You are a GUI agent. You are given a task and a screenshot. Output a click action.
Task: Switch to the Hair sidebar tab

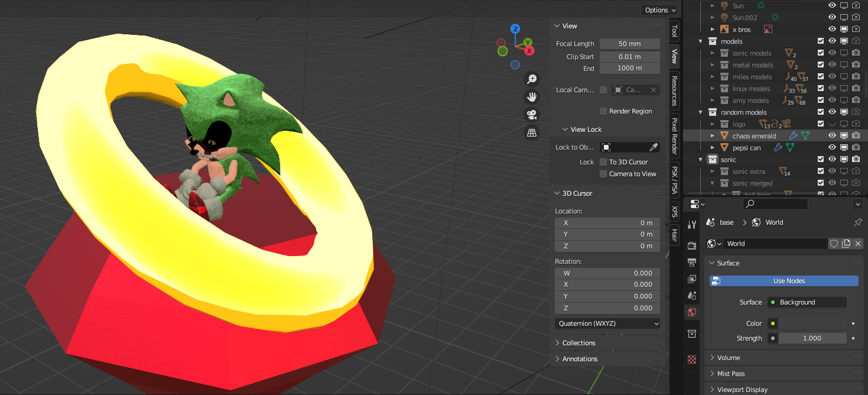point(674,235)
